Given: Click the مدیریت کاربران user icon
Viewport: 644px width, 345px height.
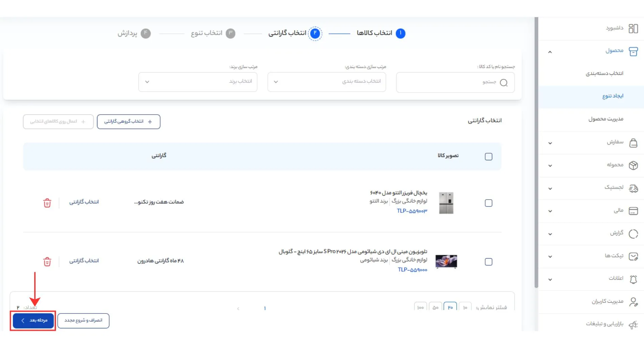Looking at the screenshot, I should [633, 302].
